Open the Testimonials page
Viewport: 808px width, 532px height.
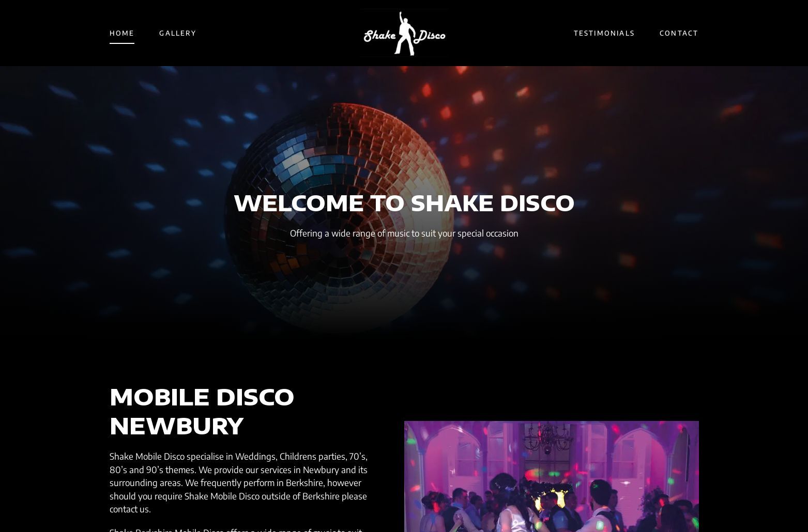pos(604,33)
